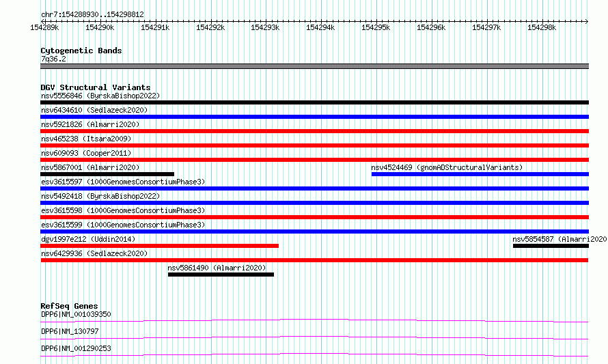This screenshot has height=364, width=608.
Task: Click the black bar under nsv5854587
Action: (551, 246)
